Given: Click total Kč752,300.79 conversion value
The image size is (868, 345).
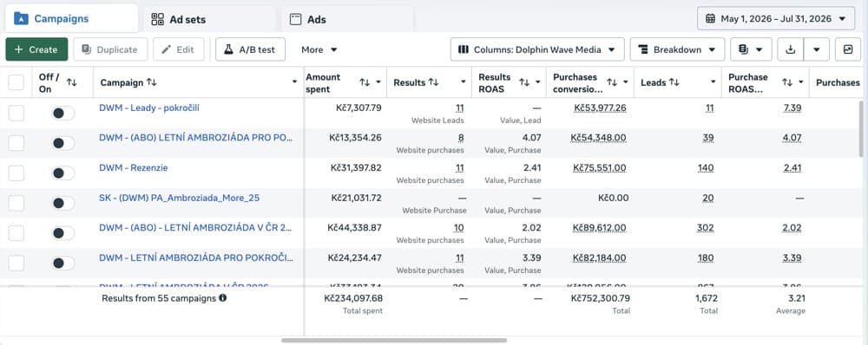Looking at the screenshot, I should pos(601,298).
